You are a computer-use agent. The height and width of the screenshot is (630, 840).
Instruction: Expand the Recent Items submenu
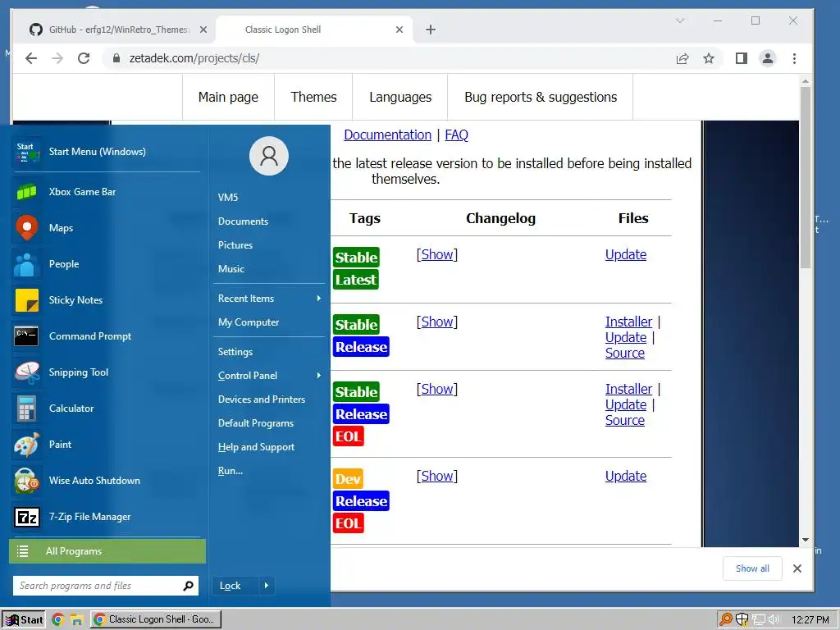(x=269, y=299)
